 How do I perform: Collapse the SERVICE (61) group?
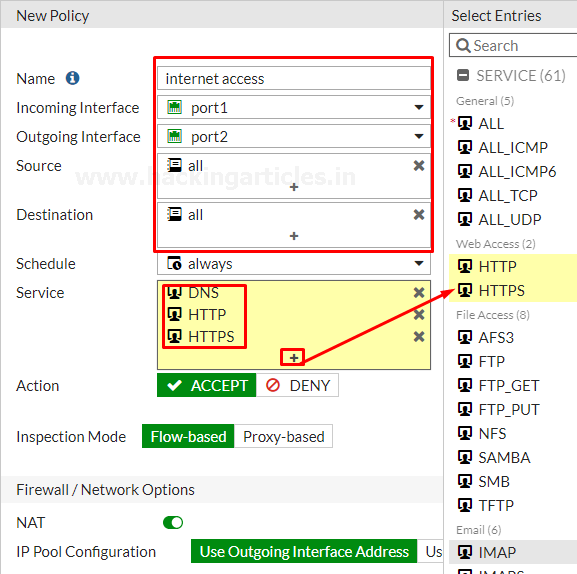463,75
